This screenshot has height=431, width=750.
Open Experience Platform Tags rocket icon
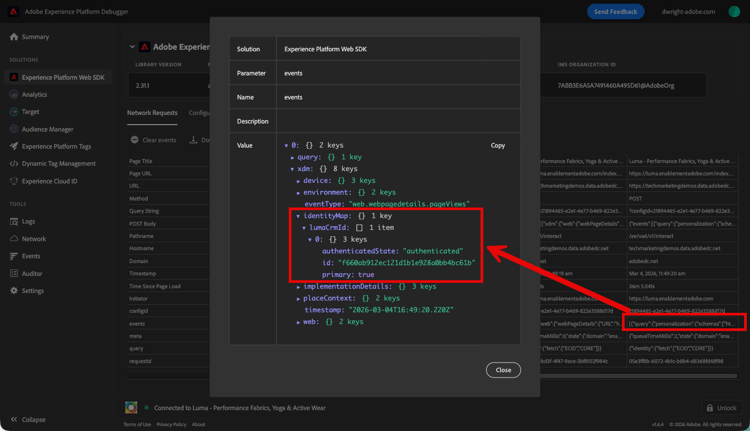[x=14, y=146]
